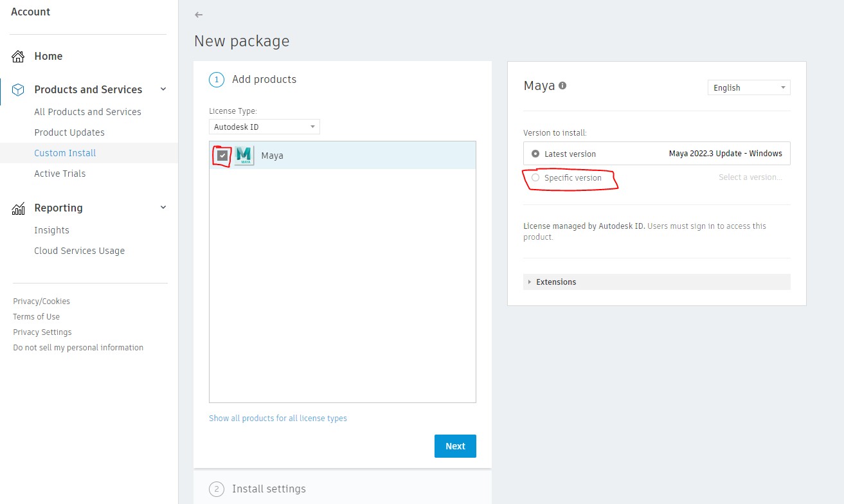This screenshot has width=844, height=504.
Task: Open All Products and Services
Action: click(87, 112)
